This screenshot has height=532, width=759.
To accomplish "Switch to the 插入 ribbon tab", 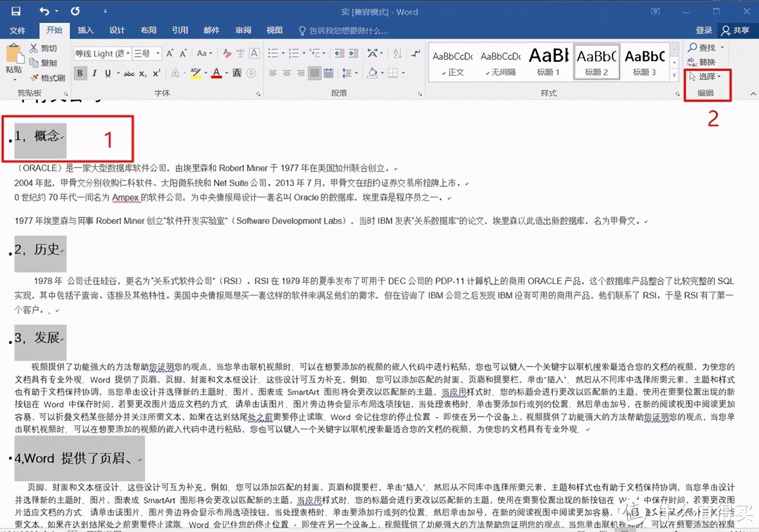I will 85,31.
